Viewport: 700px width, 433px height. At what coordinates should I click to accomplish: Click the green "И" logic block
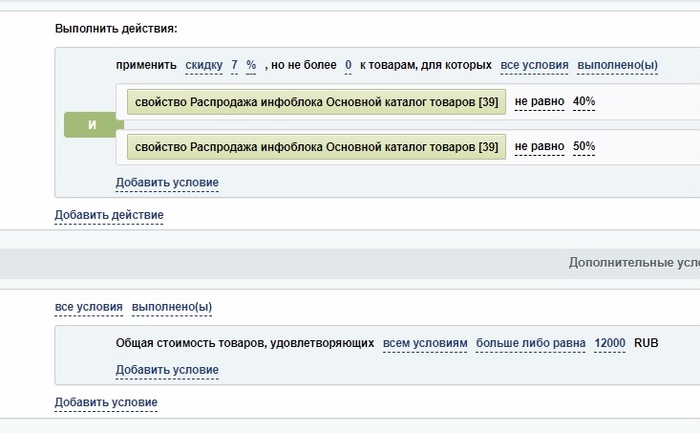pyautogui.click(x=92, y=125)
